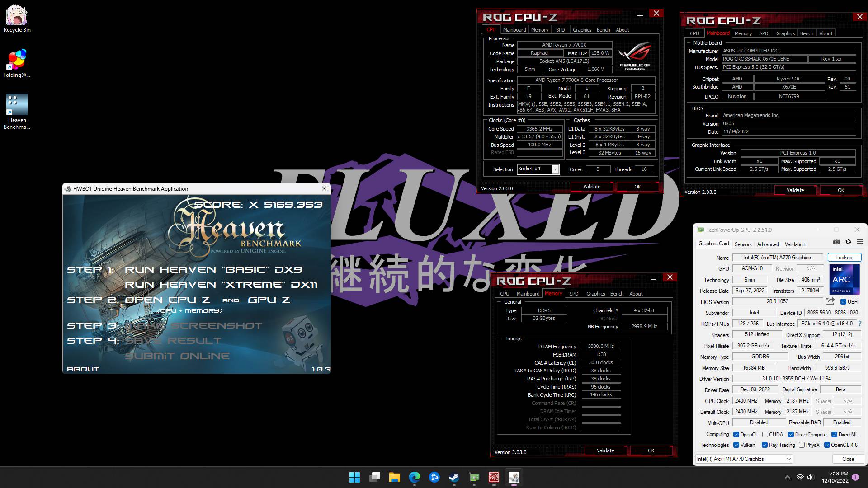Open About tab in Memory CPU-Z window
Viewport: 868px width, 488px height.
coord(636,294)
